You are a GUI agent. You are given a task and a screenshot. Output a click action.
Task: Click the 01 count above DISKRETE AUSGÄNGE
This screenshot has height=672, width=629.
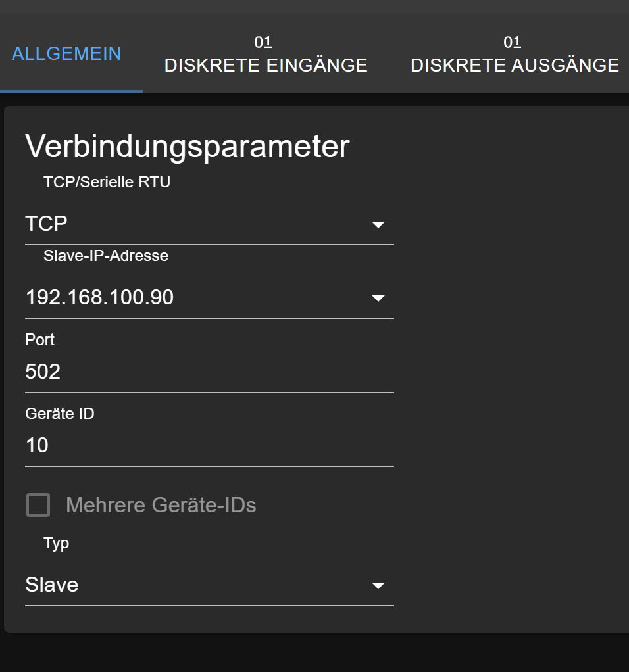tap(512, 43)
